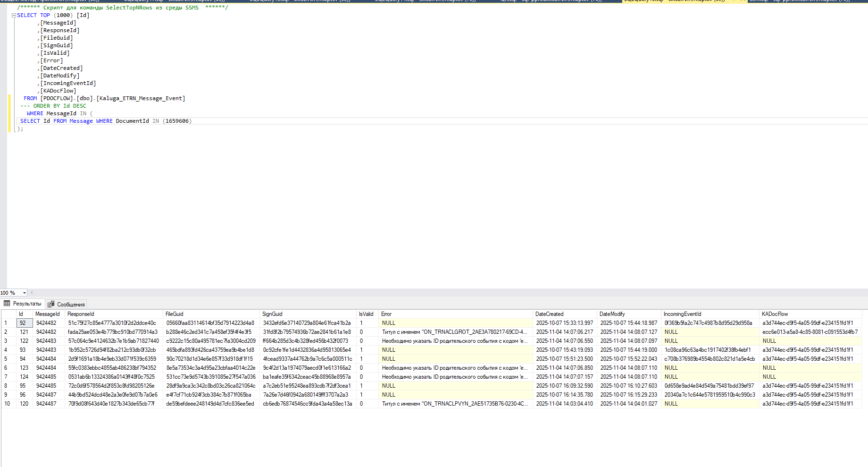Select result row number 10 header
This screenshot has width=868, height=467.
(8, 404)
